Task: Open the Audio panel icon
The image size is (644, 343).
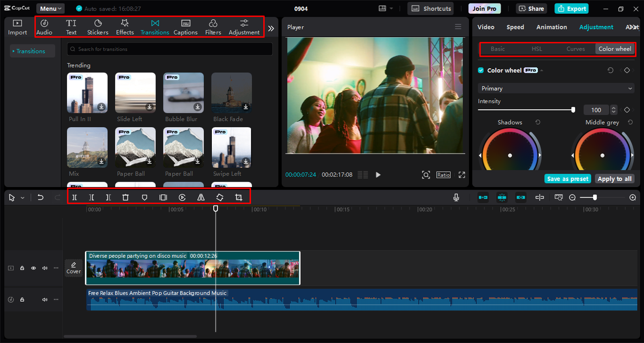Action: (44, 23)
